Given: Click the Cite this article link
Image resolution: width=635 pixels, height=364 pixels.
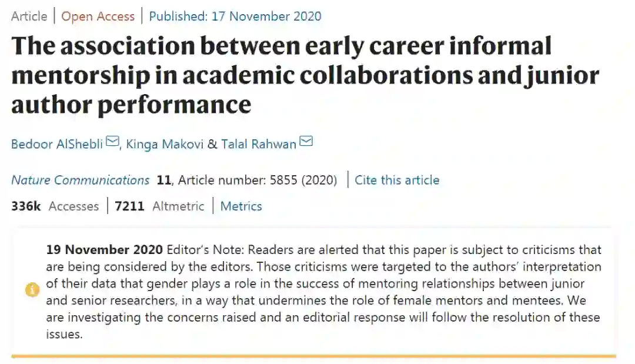Looking at the screenshot, I should pyautogui.click(x=397, y=180).
